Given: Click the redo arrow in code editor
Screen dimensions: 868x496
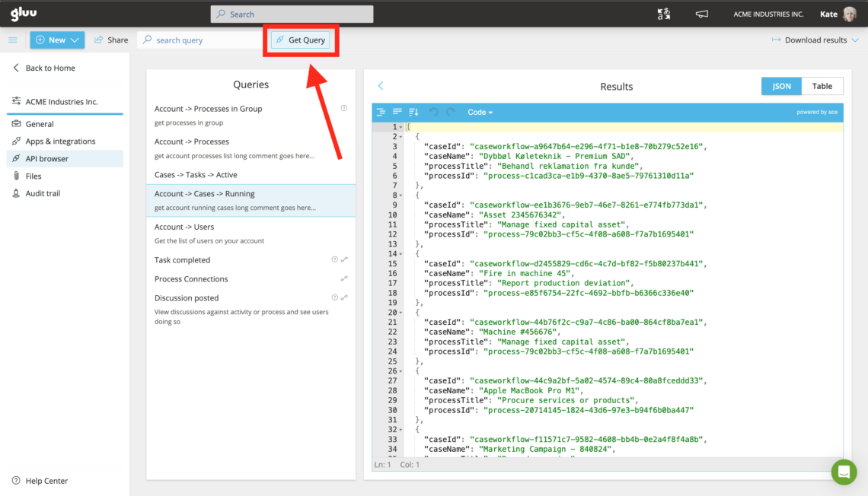Looking at the screenshot, I should pyautogui.click(x=451, y=112).
